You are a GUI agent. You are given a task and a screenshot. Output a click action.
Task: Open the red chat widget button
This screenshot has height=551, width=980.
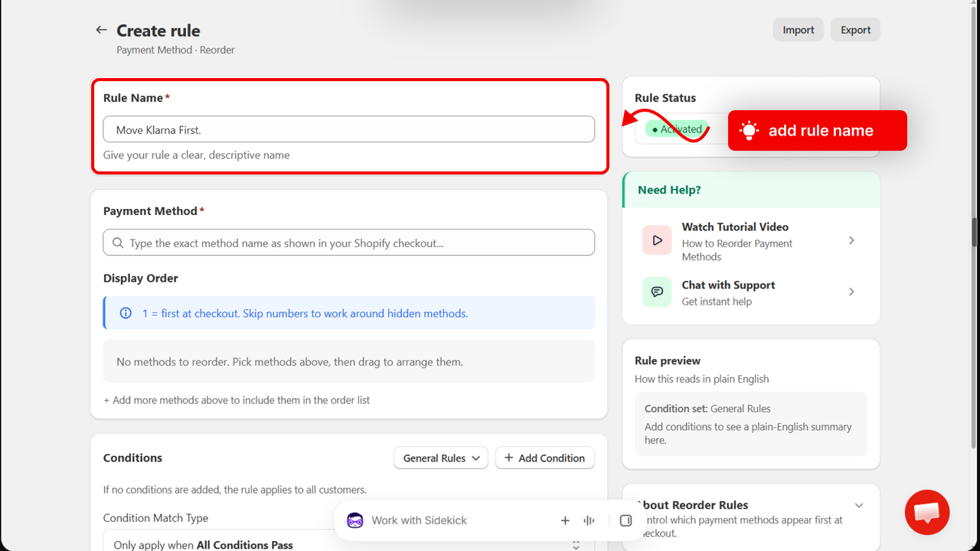[x=927, y=512]
